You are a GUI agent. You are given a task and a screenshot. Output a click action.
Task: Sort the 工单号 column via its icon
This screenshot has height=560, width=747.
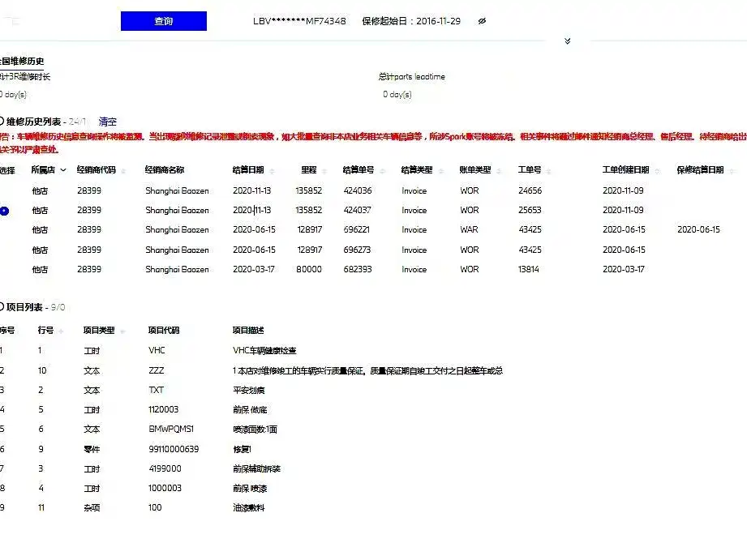tap(549, 171)
